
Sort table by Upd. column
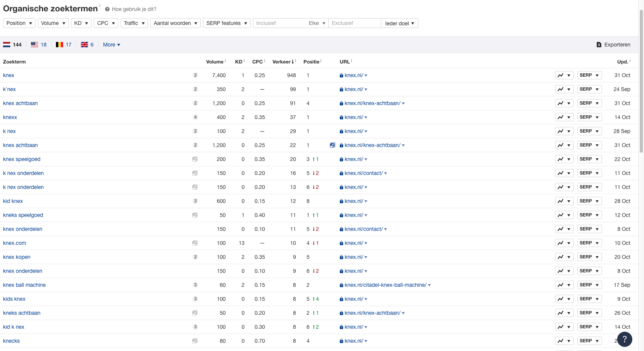tap(623, 62)
